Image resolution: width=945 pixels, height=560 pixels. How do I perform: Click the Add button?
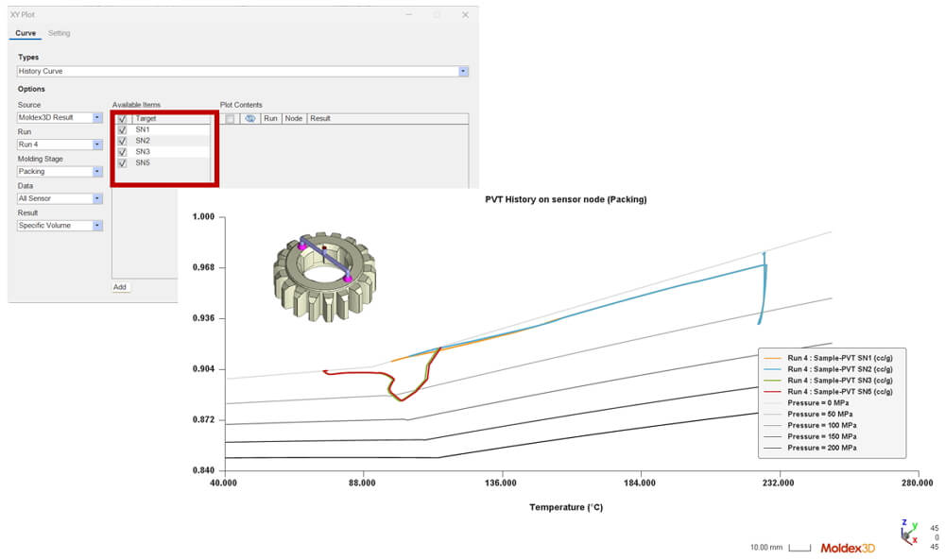pyautogui.click(x=120, y=287)
